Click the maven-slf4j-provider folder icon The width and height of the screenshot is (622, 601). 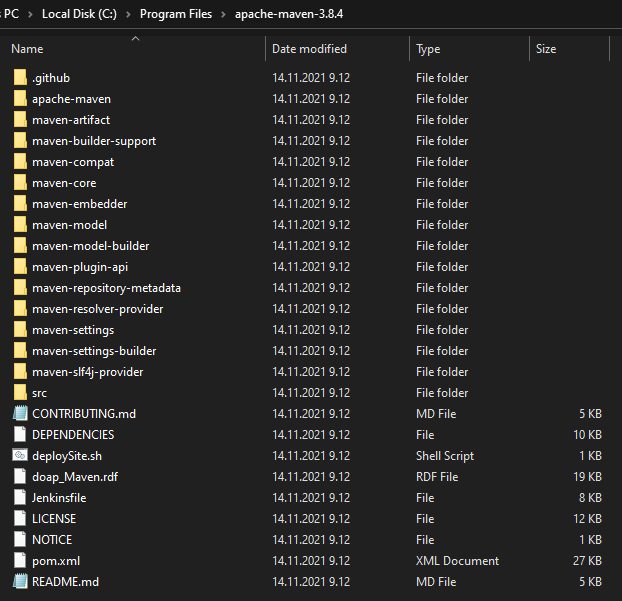[20, 372]
